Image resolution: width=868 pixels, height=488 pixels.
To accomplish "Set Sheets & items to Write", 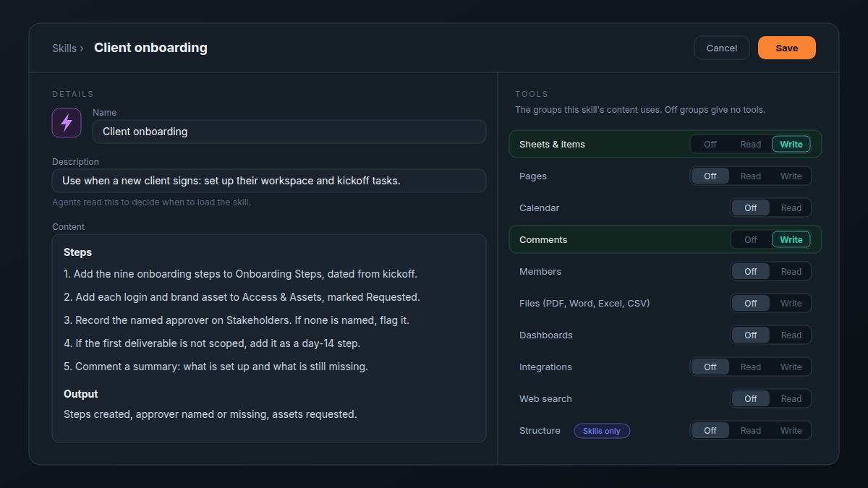I will click(x=791, y=144).
